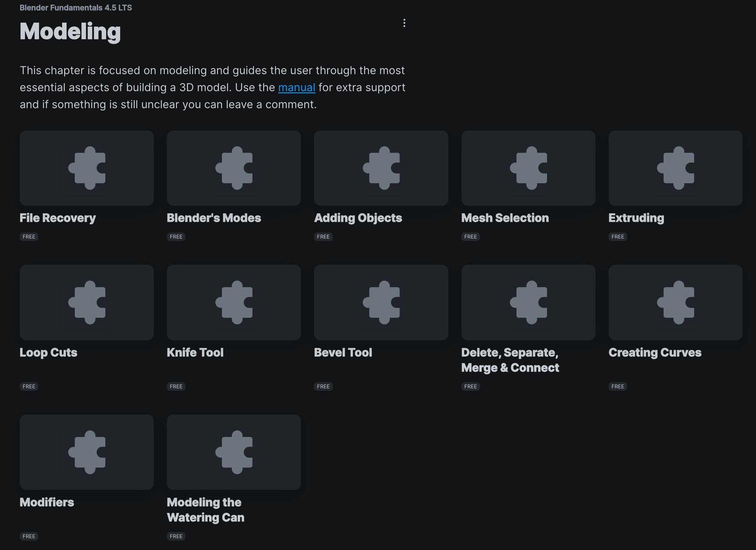The width and height of the screenshot is (756, 550).
Task: Select the Modeling the Watering Can thumbnail
Action: pos(234,452)
